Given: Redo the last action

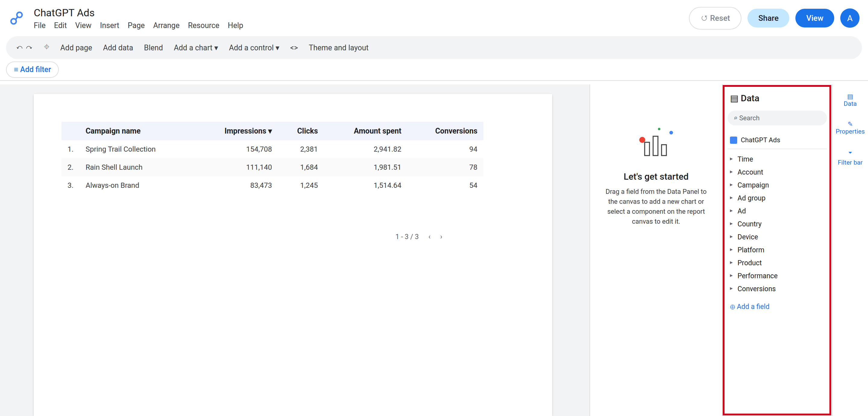Looking at the screenshot, I should (29, 48).
